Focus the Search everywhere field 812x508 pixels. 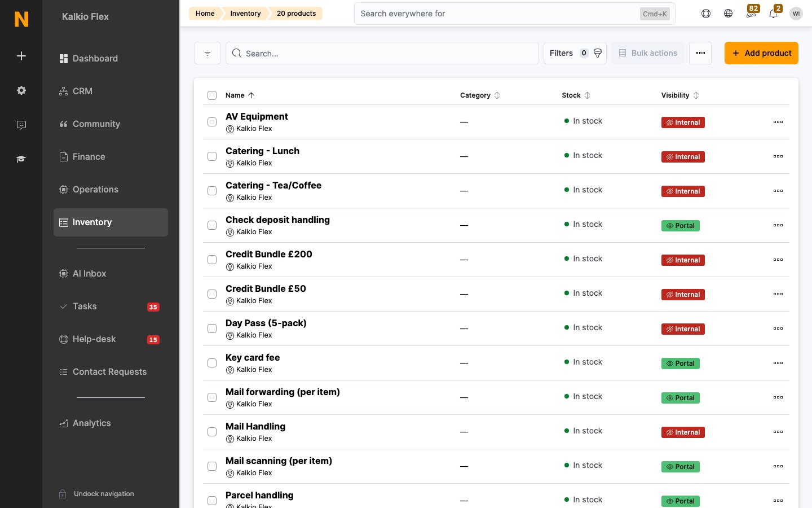coord(514,14)
